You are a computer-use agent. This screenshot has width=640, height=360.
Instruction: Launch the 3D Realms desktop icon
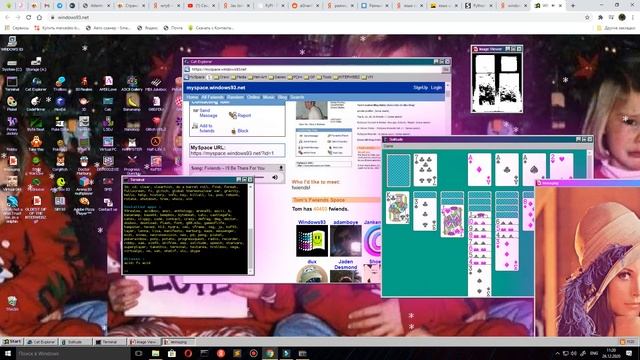[x=84, y=84]
